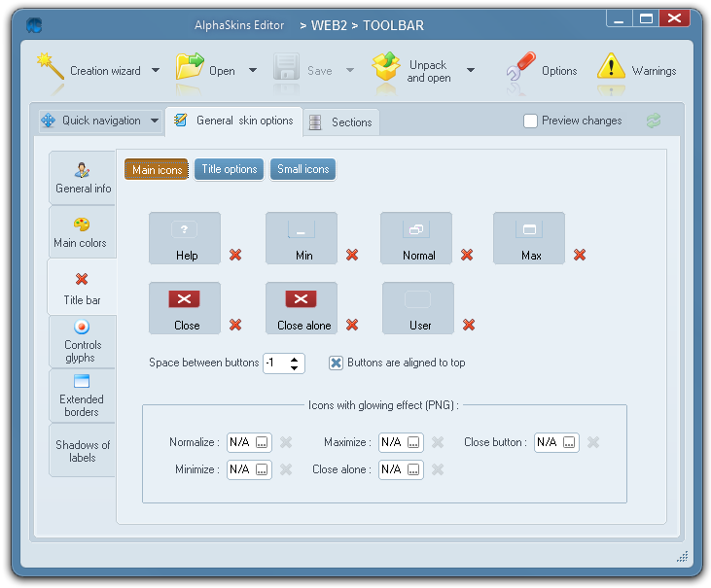This screenshot has width=711, height=588.
Task: Switch to General skin options tab
Action: pos(234,121)
